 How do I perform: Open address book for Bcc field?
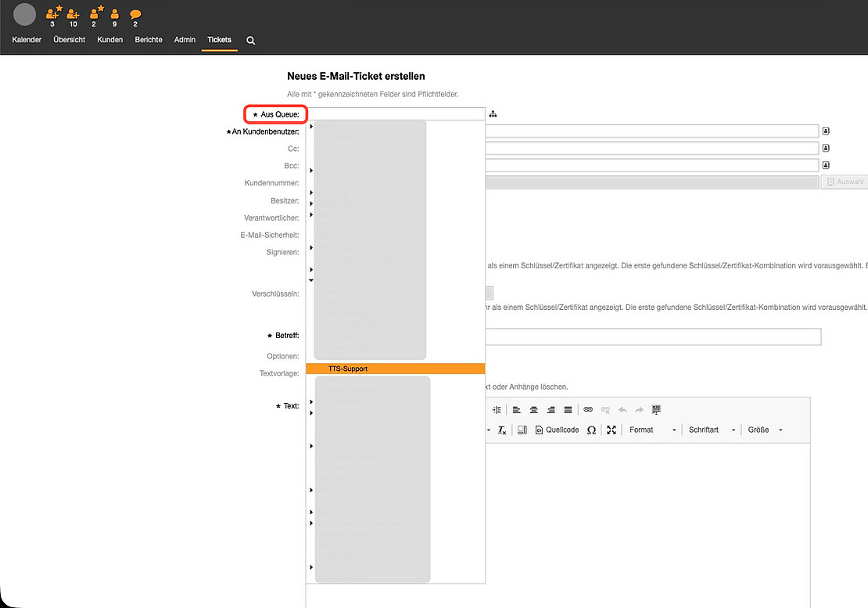pyautogui.click(x=826, y=165)
